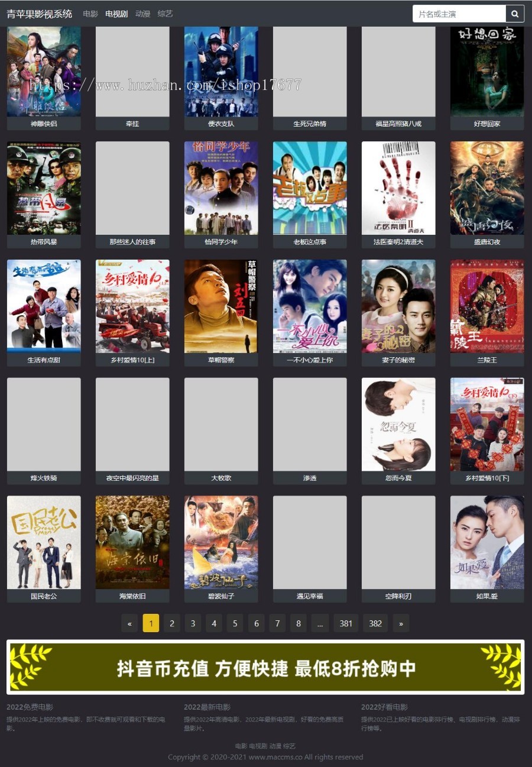Open the 乡村爱情10[上] poster thumbnail

132,306
